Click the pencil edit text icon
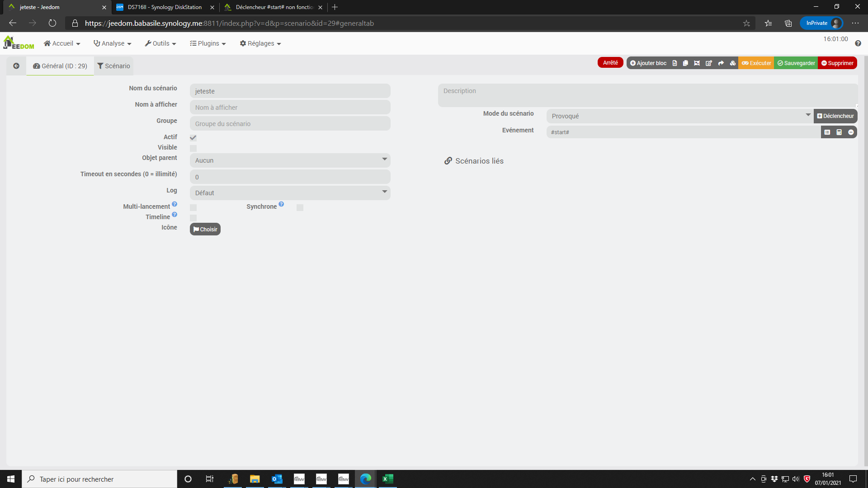The image size is (868, 488). point(709,63)
